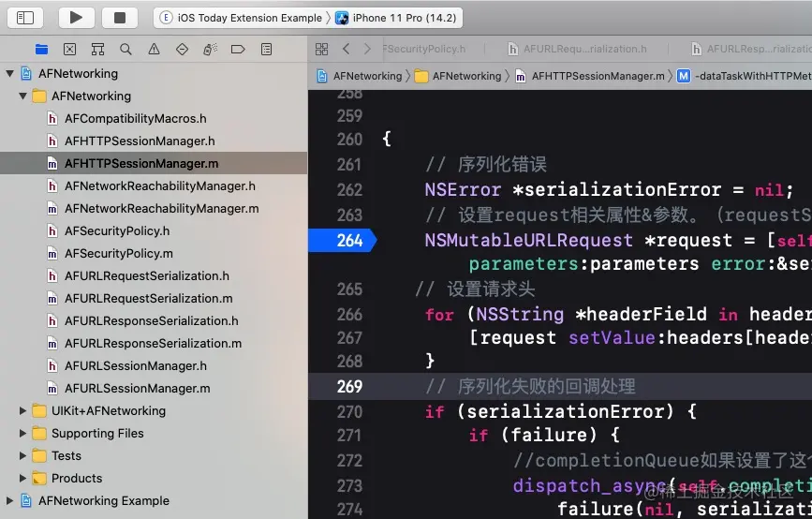Open the Issue navigator warning icon
The image size is (812, 519).
[x=154, y=50]
